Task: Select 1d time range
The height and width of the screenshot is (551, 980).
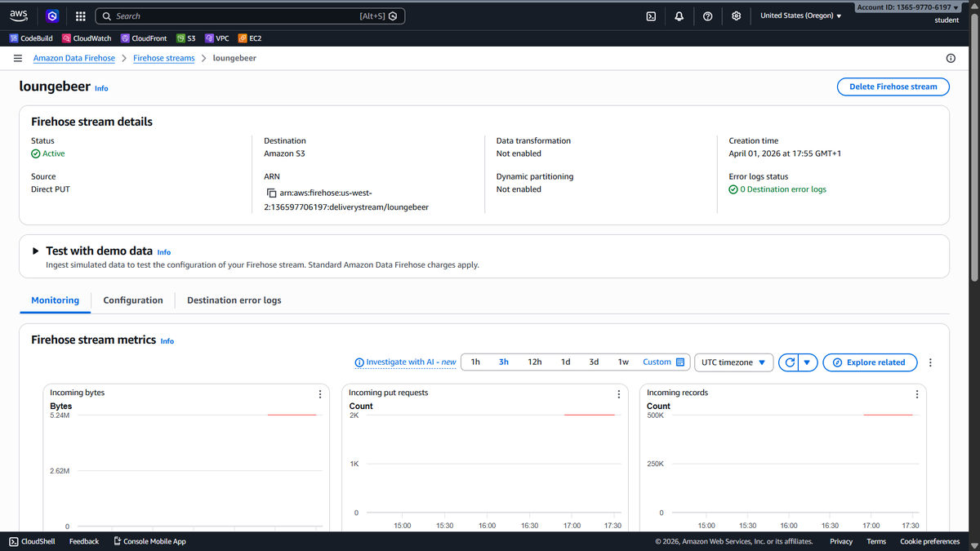Action: click(565, 362)
